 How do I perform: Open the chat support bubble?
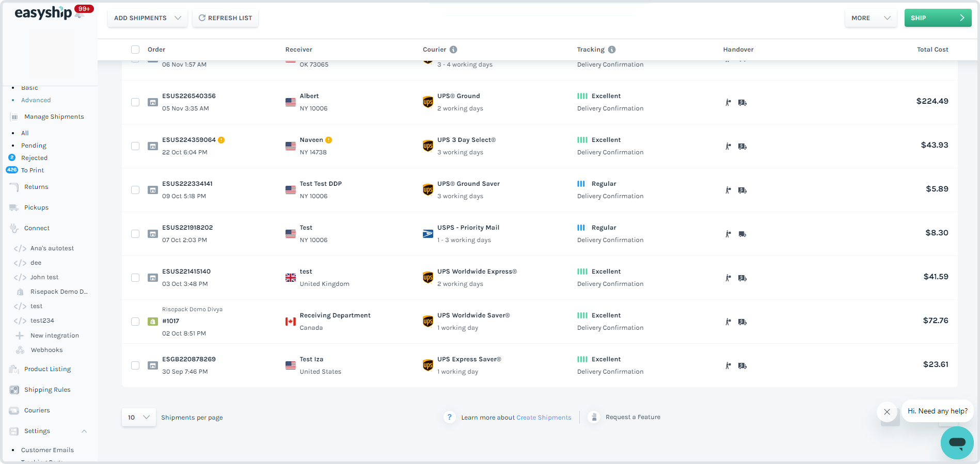[x=957, y=442]
